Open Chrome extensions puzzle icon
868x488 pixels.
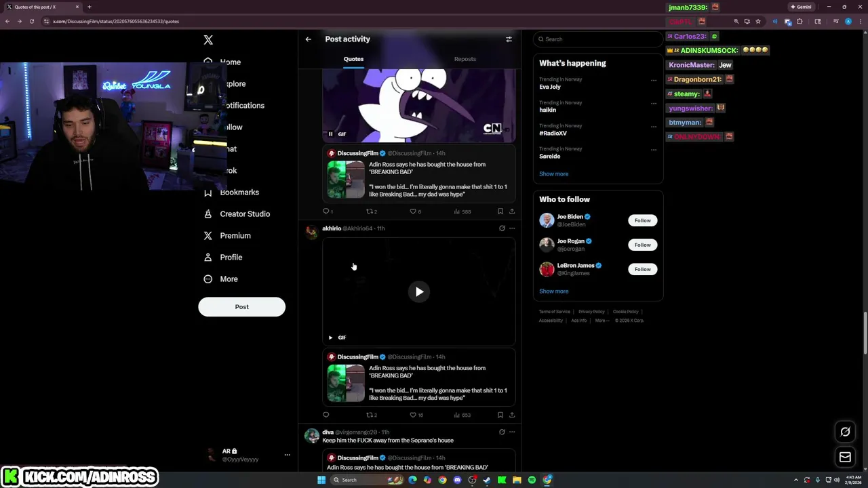click(800, 21)
